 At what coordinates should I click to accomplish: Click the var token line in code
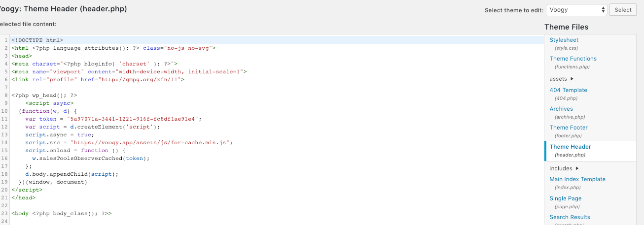pos(114,119)
